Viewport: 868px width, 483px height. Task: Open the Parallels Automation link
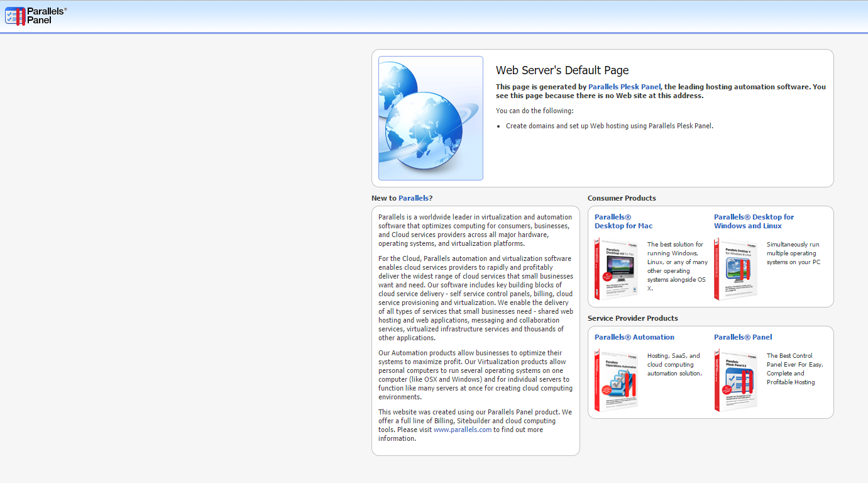[x=634, y=337]
